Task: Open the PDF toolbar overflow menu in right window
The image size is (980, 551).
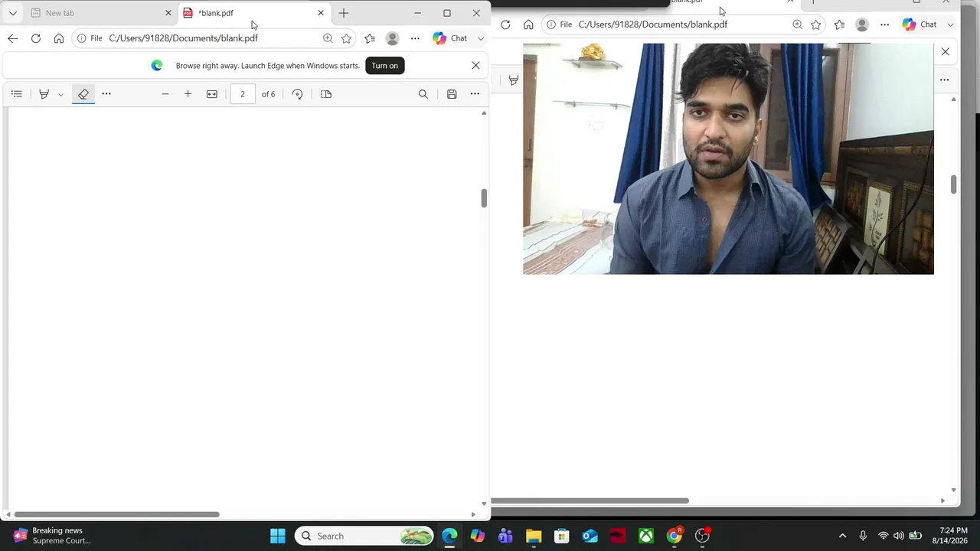Action: point(944,80)
